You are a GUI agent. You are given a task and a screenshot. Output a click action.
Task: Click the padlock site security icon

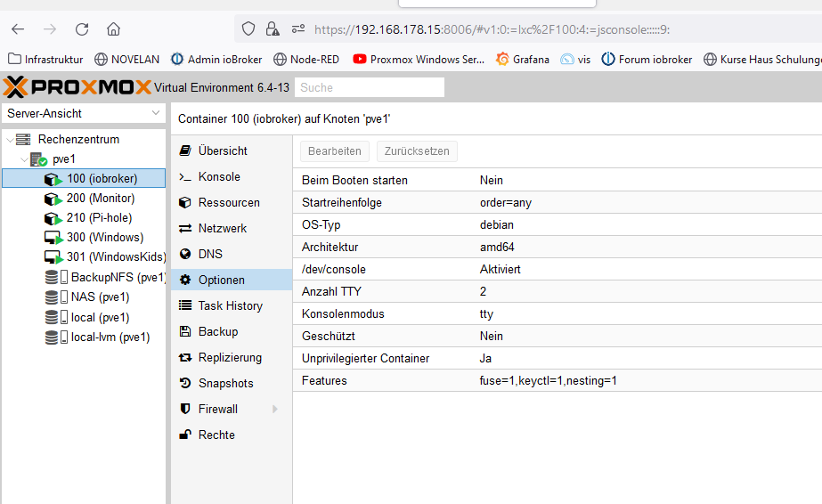273,28
